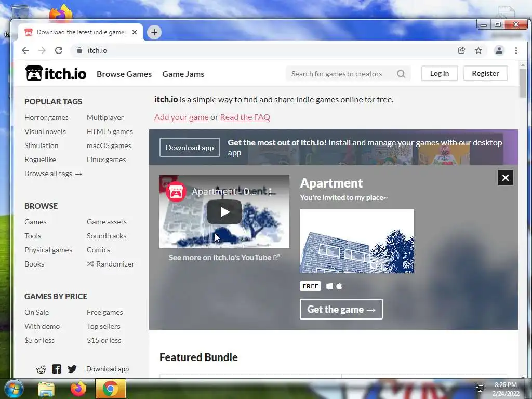Click the itch.io logo
The height and width of the screenshot is (399, 532).
coord(56,74)
